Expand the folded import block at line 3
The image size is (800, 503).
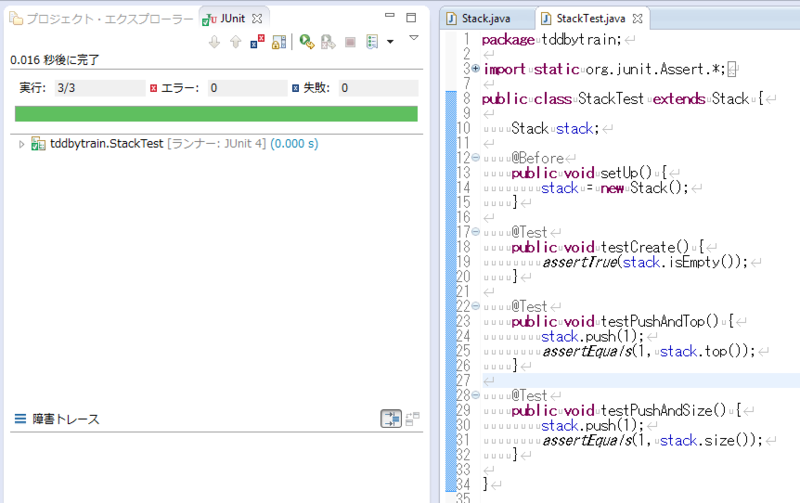476,68
